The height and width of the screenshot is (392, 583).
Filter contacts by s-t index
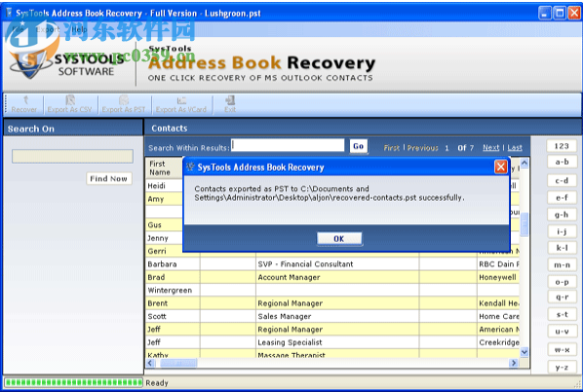coord(562,314)
